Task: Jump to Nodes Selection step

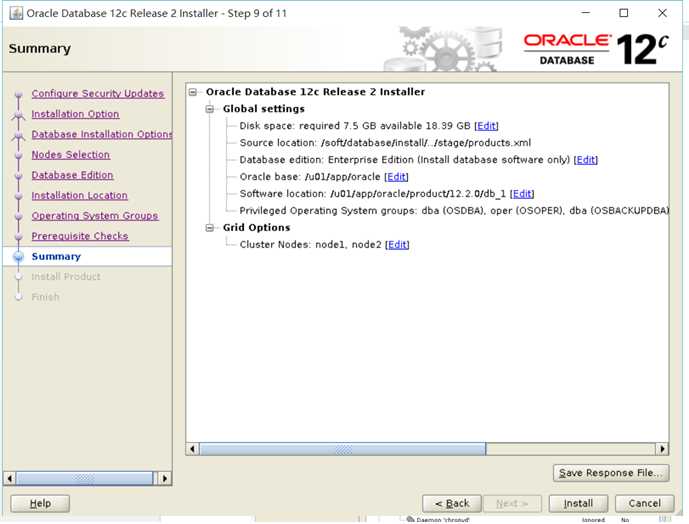Action: point(71,155)
